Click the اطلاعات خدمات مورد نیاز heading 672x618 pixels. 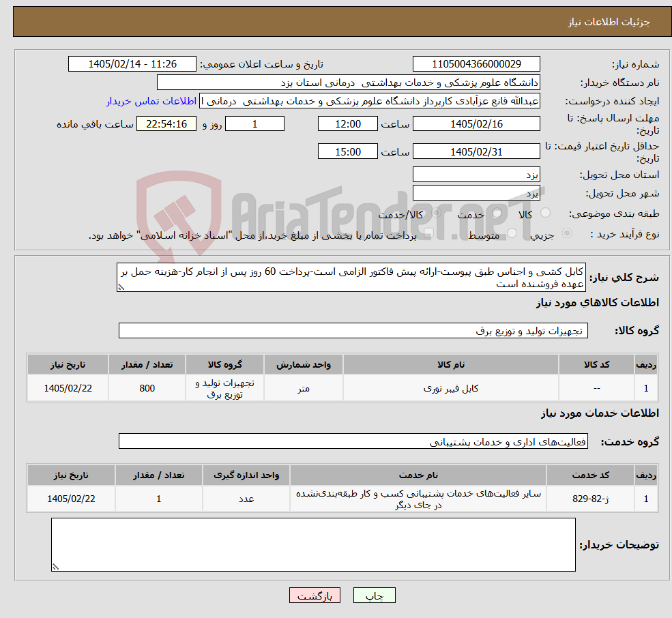pyautogui.click(x=600, y=413)
